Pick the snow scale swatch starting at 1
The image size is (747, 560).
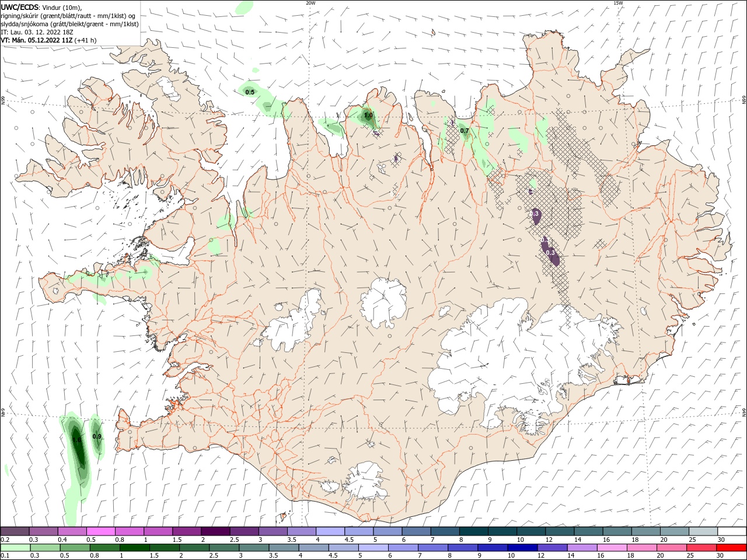(x=158, y=531)
